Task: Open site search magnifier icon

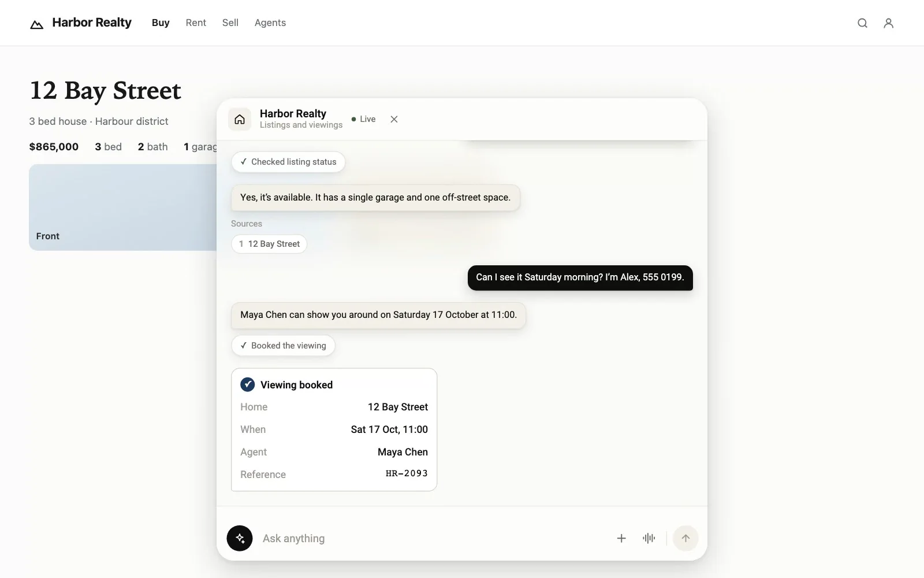Action: (862, 23)
